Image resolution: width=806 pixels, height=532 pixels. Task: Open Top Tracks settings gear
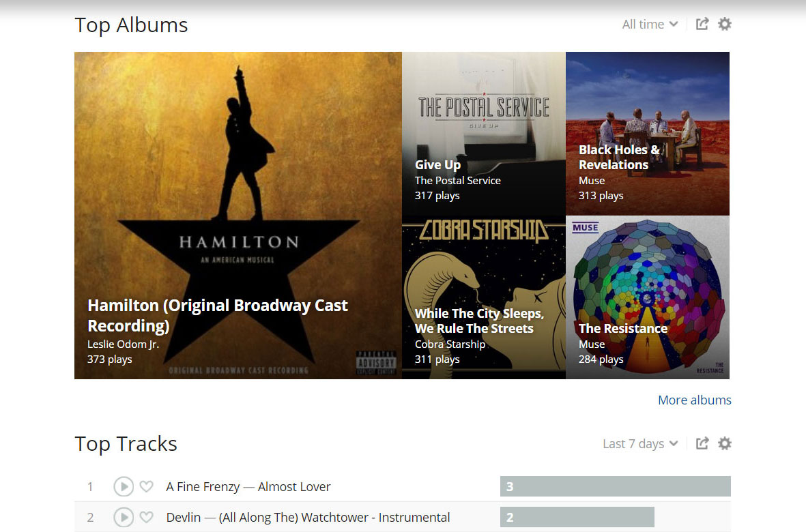[x=725, y=444]
